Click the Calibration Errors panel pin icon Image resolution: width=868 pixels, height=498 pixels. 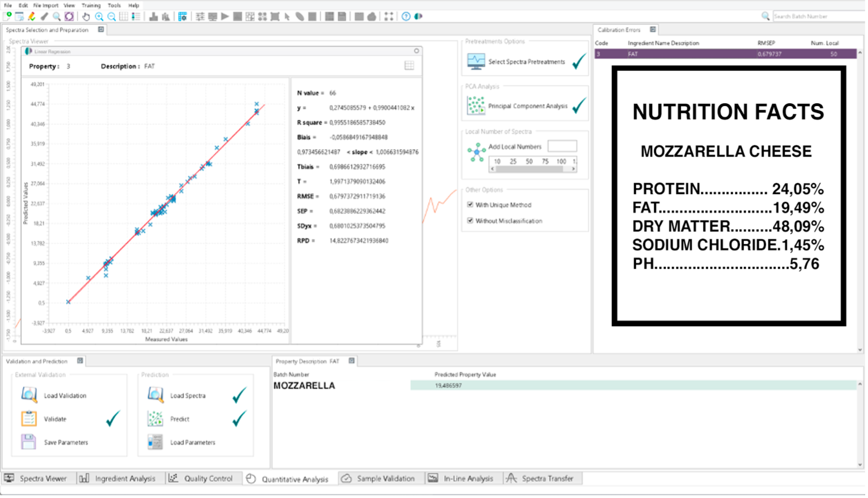653,30
